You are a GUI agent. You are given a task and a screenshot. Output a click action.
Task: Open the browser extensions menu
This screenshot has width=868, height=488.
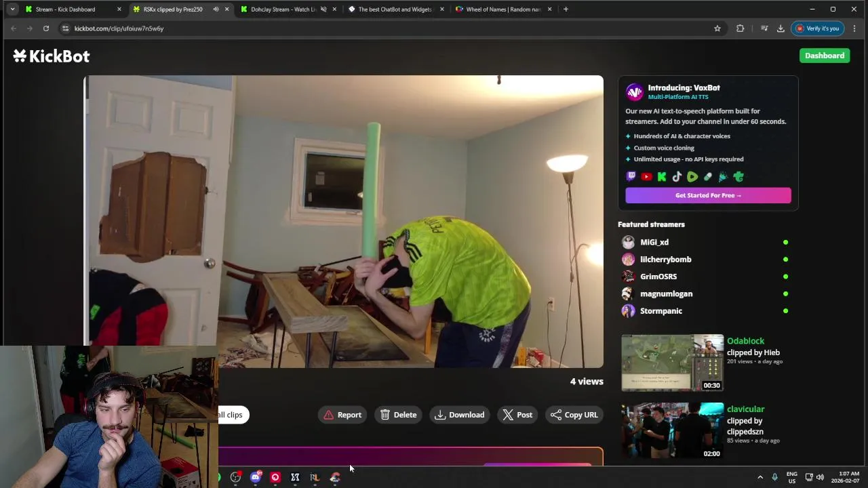(740, 28)
